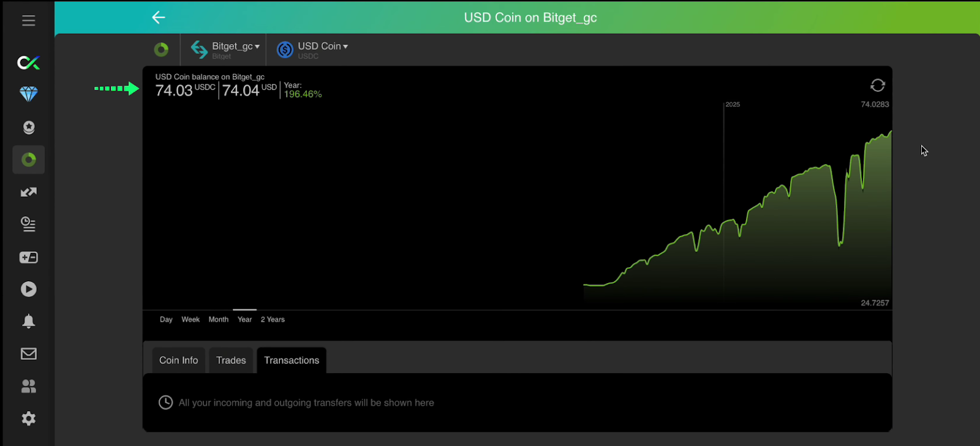The image size is (980, 446).
Task: Expand the USD Coin selector dropdown
Action: pyautogui.click(x=322, y=47)
